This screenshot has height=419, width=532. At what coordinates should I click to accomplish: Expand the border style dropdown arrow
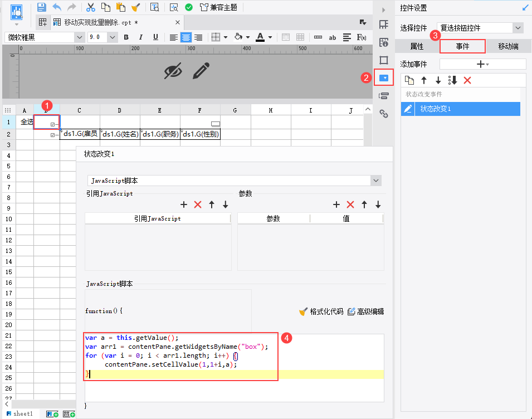(226, 37)
